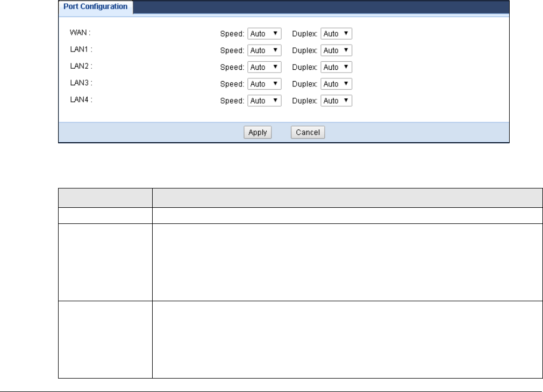Click the Duplex label in LAN4 row

pos(305,100)
